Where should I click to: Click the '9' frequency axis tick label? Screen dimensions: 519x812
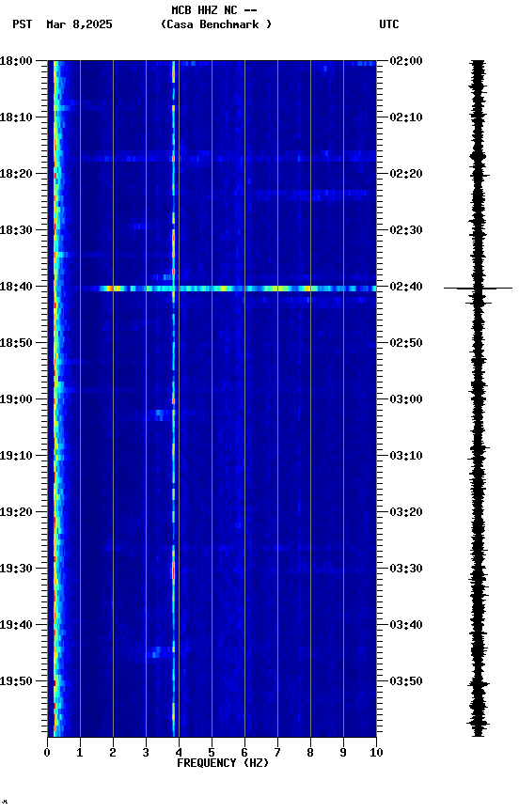343,753
